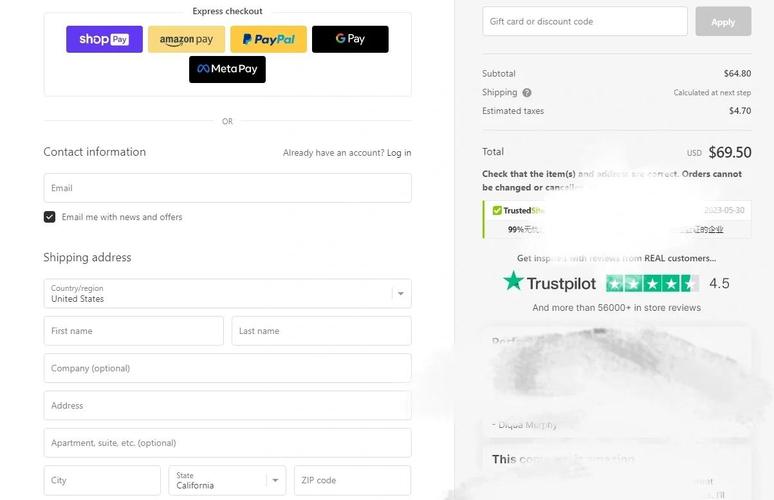
Task: Focus the Address field
Action: [x=227, y=406]
